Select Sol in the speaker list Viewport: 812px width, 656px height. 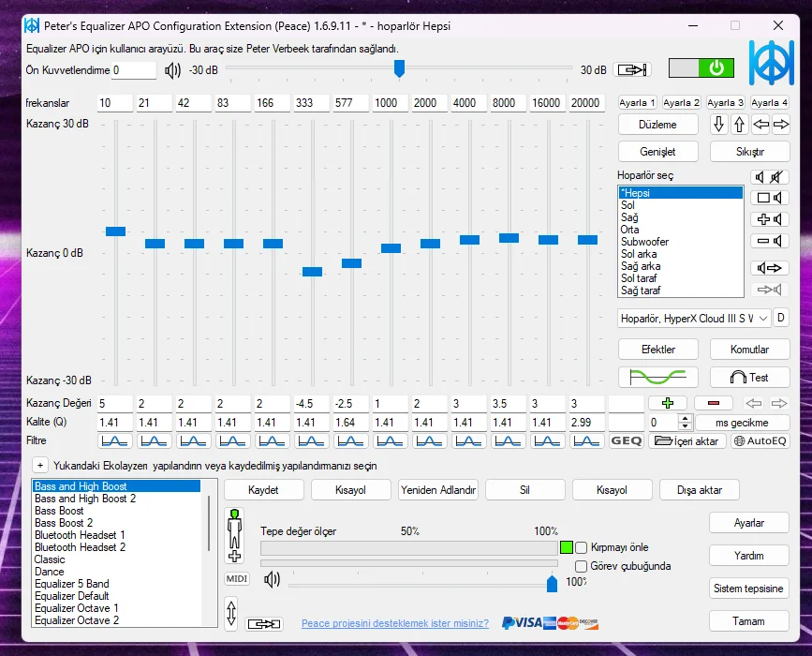point(681,205)
